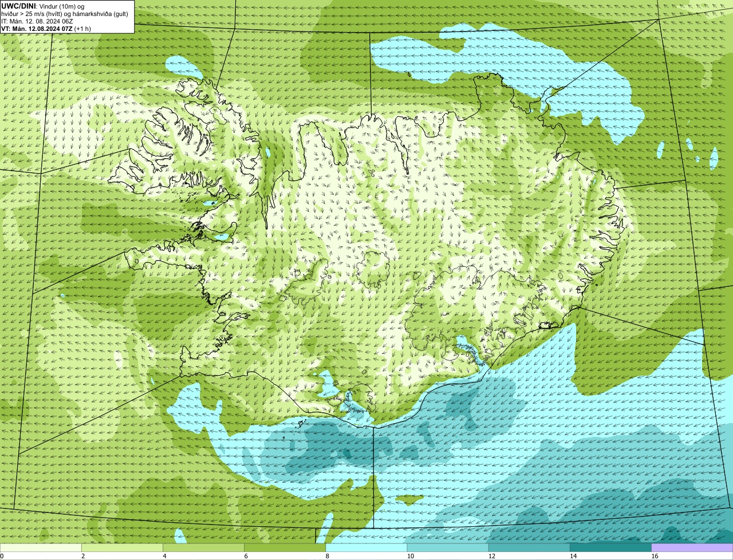Click the 'VT: Mán. 12.08.2024 07Z (+1 h)' line
The width and height of the screenshot is (733, 560).
[x=46, y=28]
